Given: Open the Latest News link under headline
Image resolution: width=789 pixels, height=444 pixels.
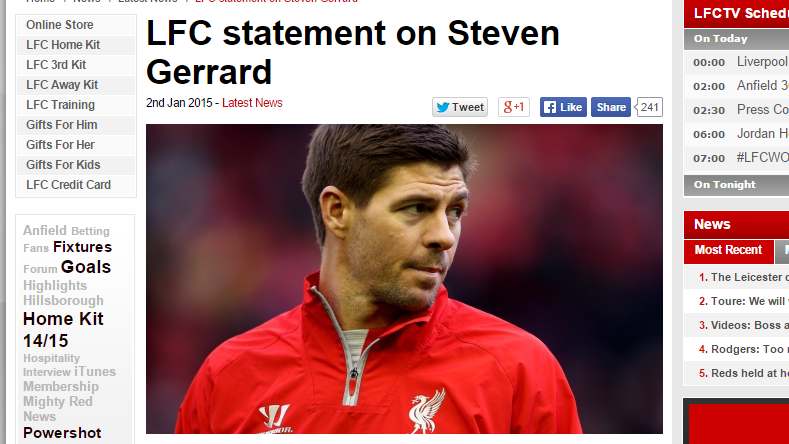Looking at the screenshot, I should click(252, 103).
